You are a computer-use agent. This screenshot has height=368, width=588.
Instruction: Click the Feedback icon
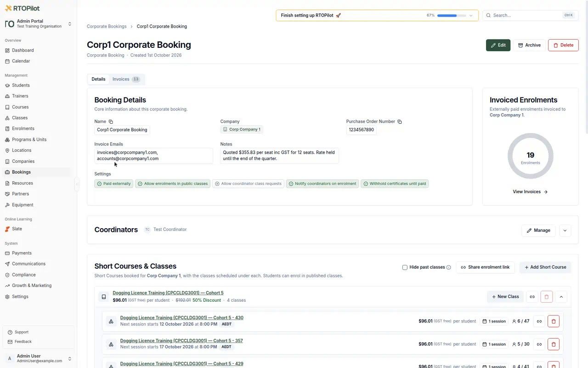tap(10, 342)
